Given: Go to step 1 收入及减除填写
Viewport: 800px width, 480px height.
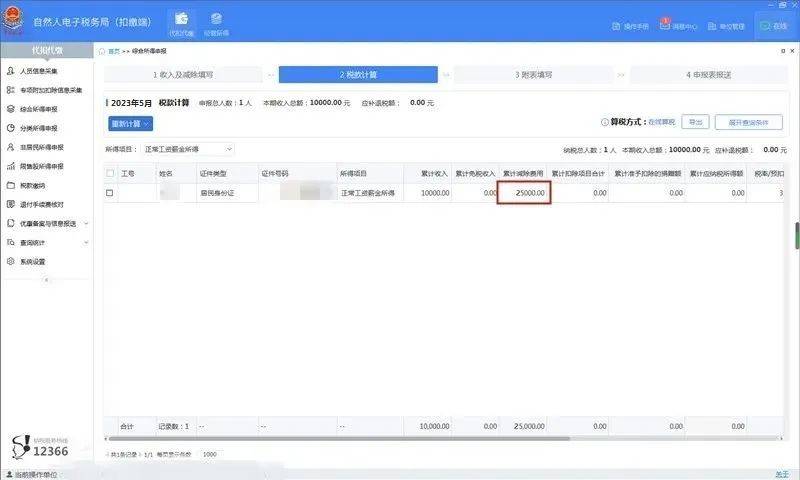Looking at the screenshot, I should (184, 75).
